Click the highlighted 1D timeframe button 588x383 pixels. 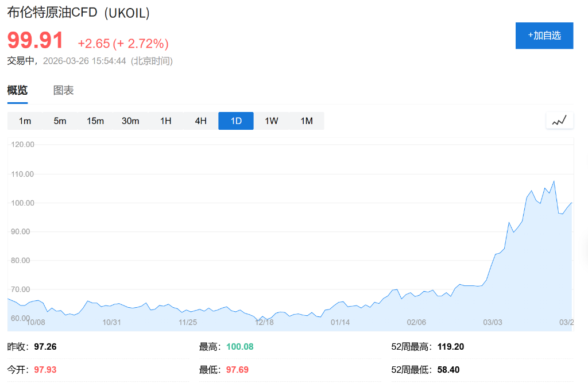[x=235, y=121]
